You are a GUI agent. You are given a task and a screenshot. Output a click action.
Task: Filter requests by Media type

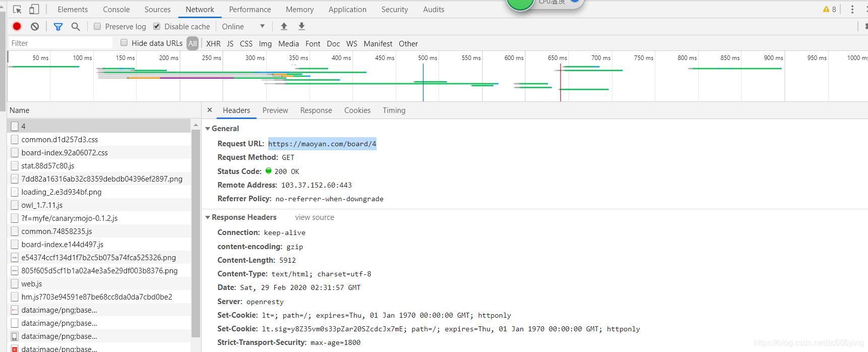288,43
